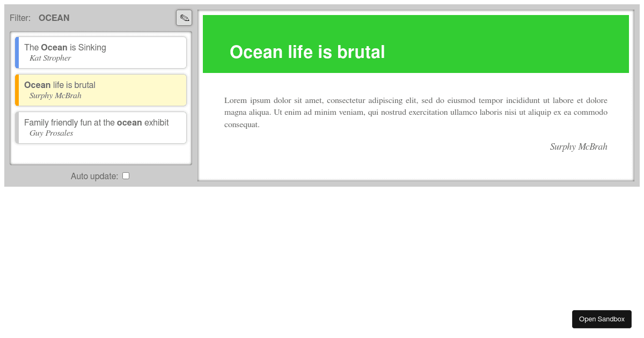Click signature 'Surphy McBrah' in the article

(578, 146)
